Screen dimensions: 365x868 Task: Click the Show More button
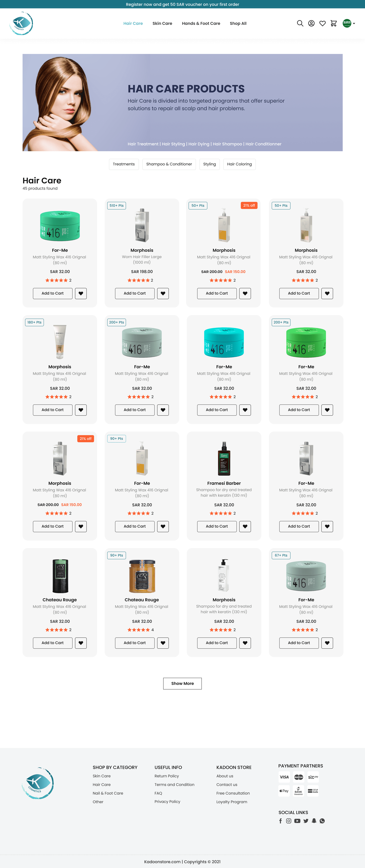click(182, 683)
